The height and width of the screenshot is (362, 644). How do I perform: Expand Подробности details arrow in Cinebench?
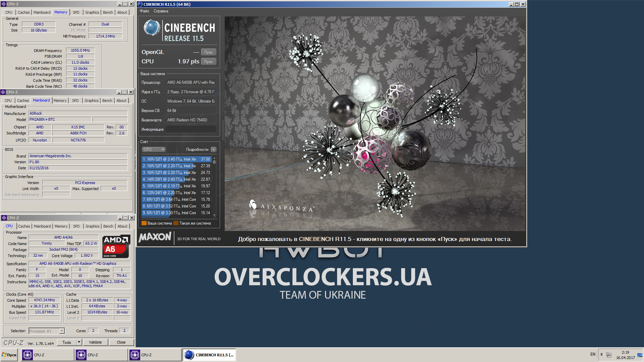[x=214, y=149]
